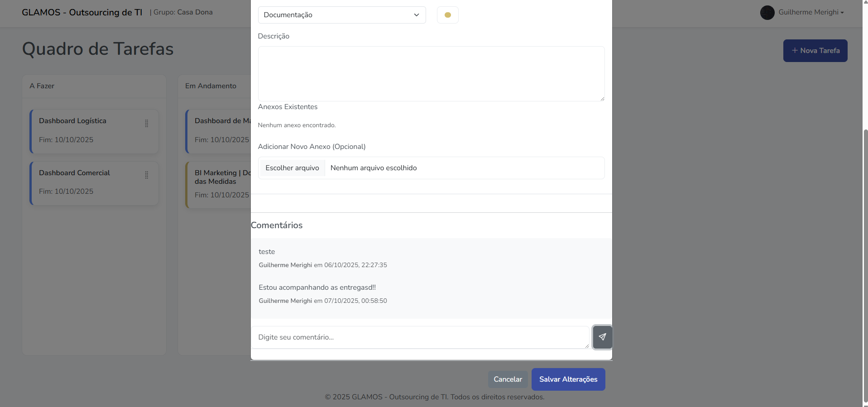Click the Em Andamento column header
Viewport: 868px width, 407px height.
(x=211, y=86)
